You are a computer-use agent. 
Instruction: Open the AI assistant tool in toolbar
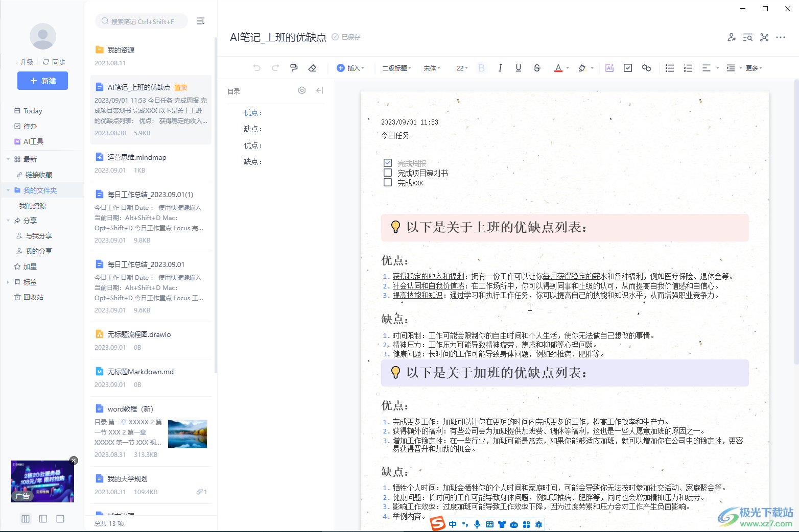click(x=609, y=68)
